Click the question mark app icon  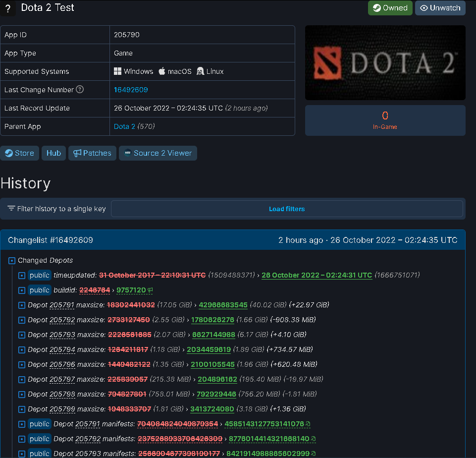8,8
